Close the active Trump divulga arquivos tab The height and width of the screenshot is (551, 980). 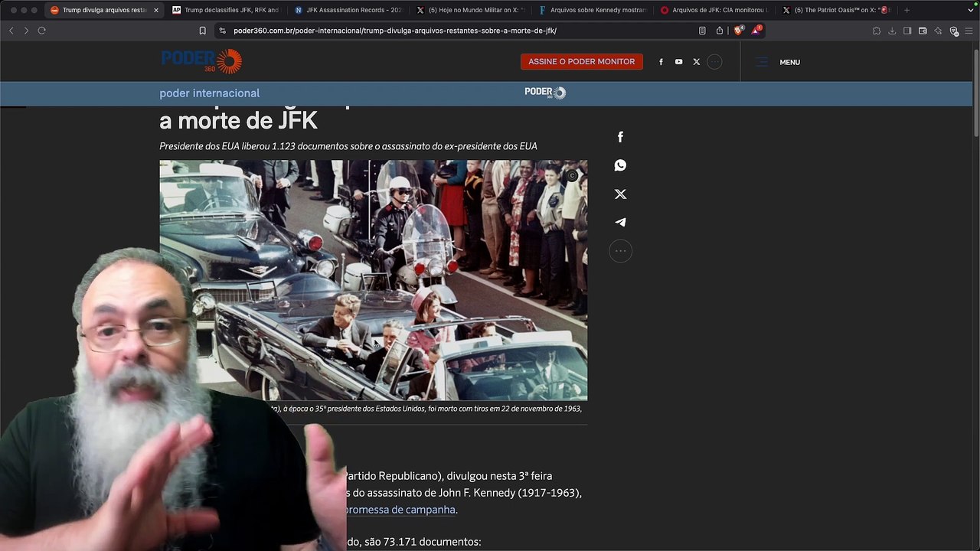(x=156, y=10)
